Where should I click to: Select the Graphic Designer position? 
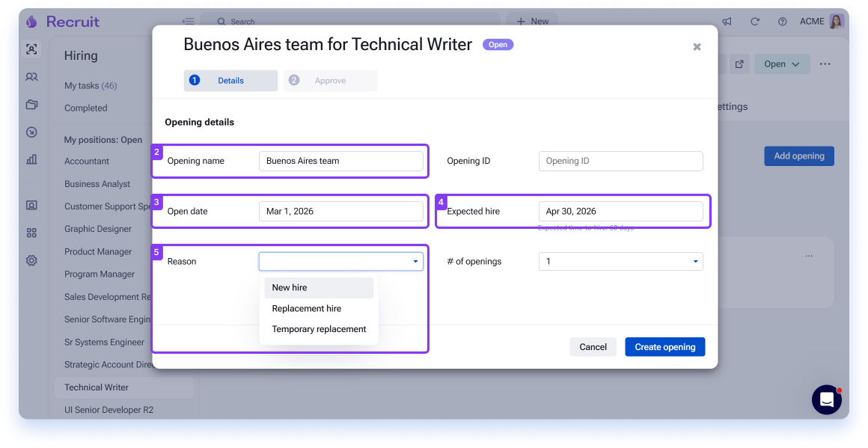pos(98,229)
